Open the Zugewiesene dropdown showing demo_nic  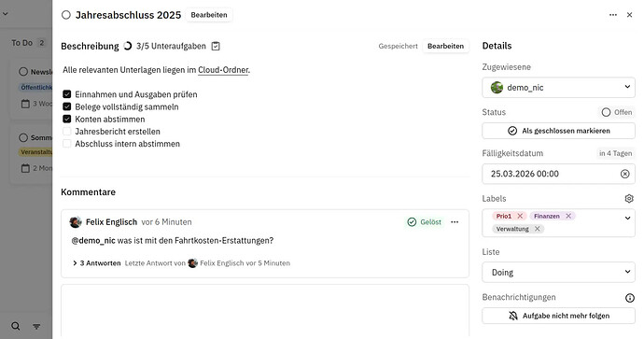tap(558, 88)
